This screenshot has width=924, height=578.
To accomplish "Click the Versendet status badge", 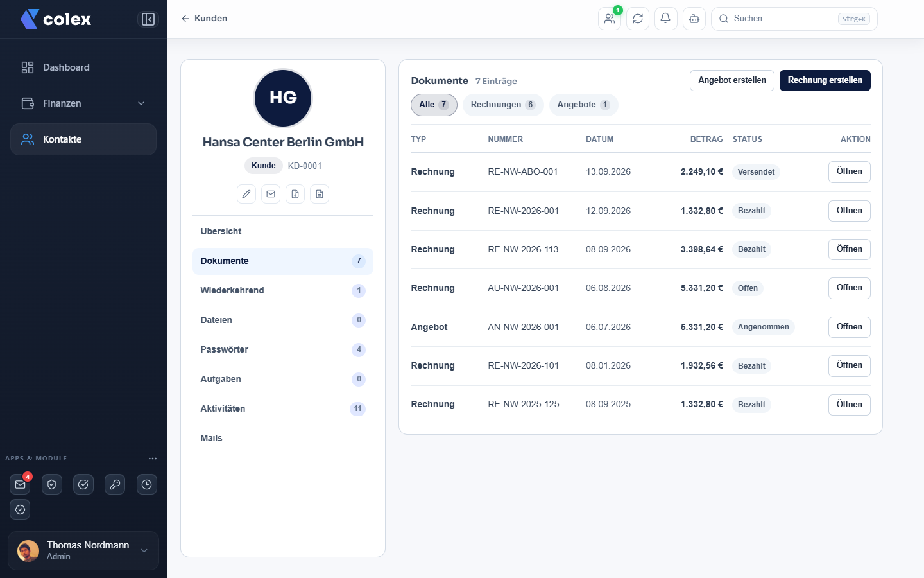I will click(756, 172).
